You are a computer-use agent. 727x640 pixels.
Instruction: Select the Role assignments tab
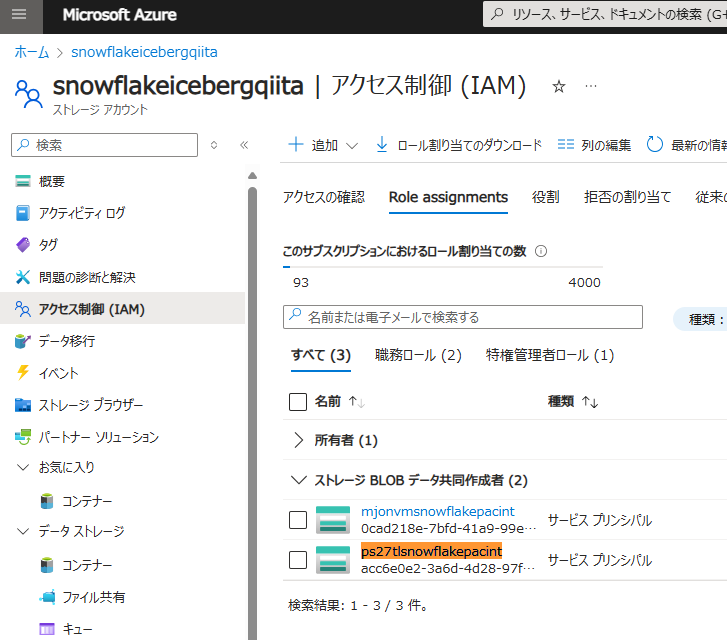[x=448, y=197]
